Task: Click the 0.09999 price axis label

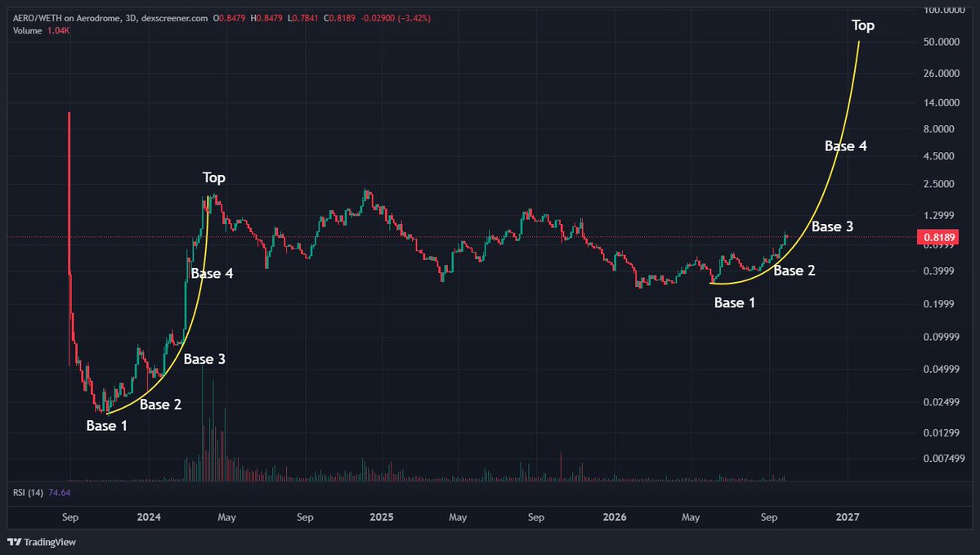Action: pos(942,337)
